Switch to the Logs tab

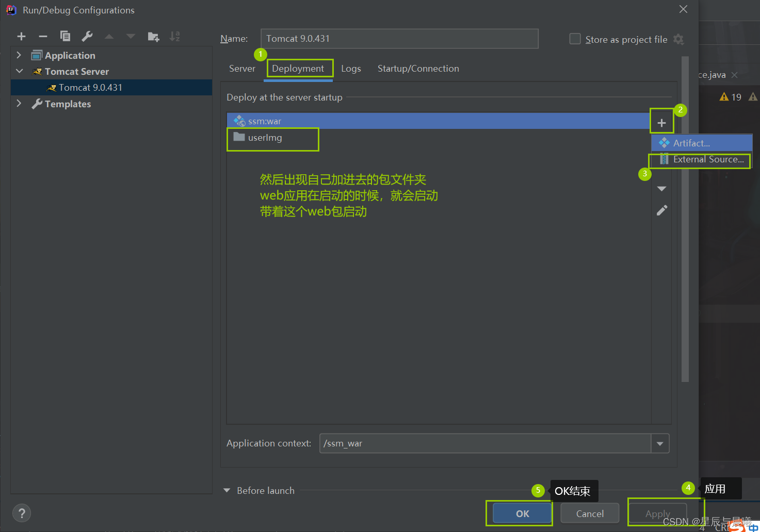click(351, 69)
